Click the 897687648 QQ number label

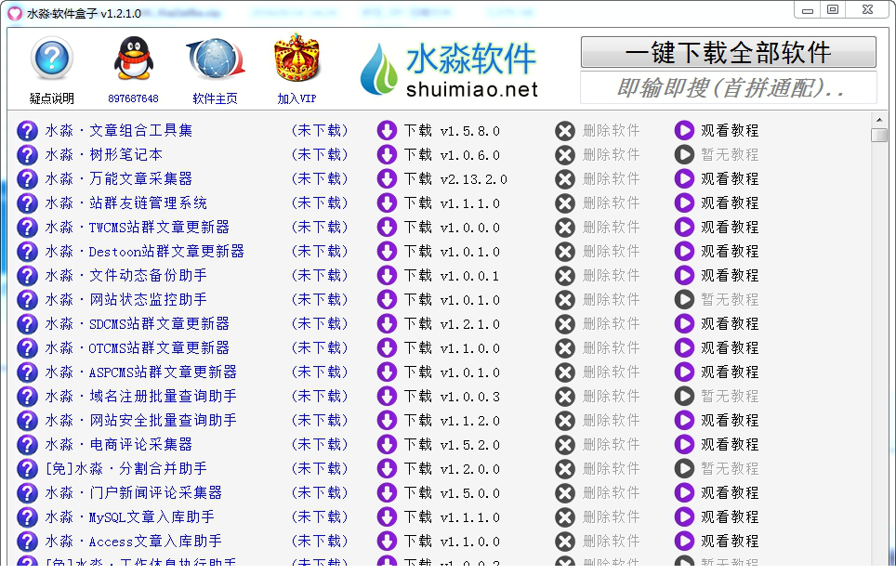[x=133, y=98]
